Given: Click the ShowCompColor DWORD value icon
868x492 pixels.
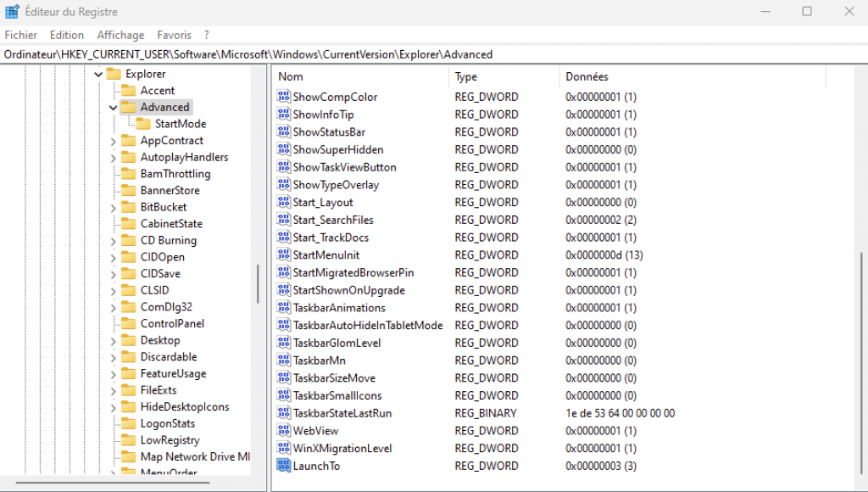Looking at the screenshot, I should click(283, 97).
